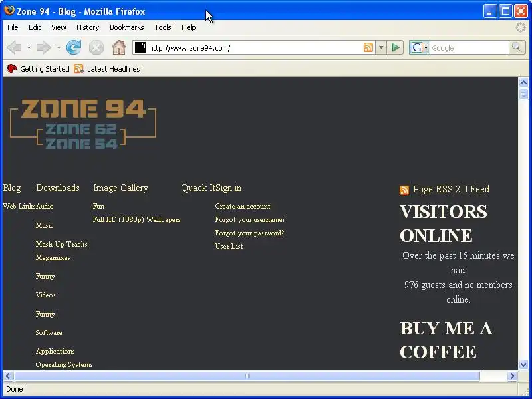Open the Web Links link
This screenshot has width=532, height=399.
pos(19,206)
